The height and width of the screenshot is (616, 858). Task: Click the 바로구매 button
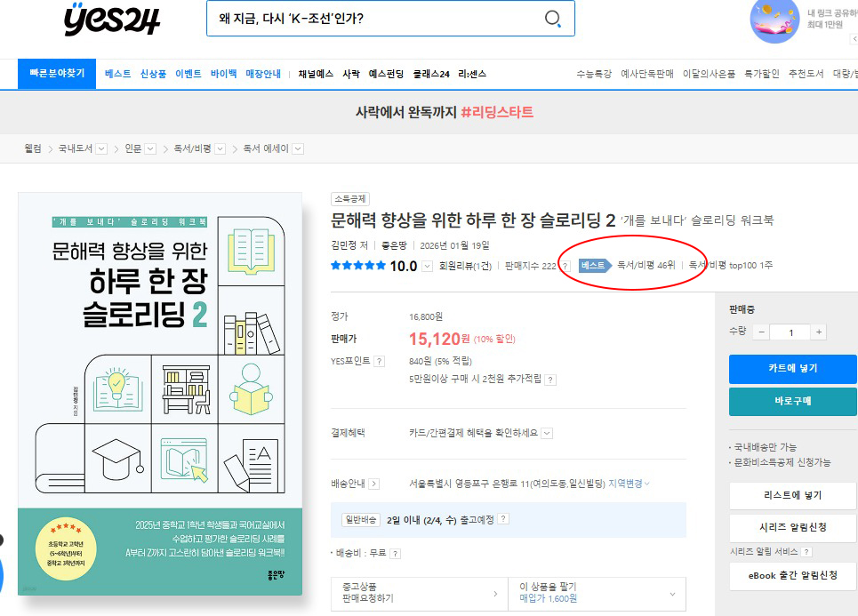tap(792, 401)
